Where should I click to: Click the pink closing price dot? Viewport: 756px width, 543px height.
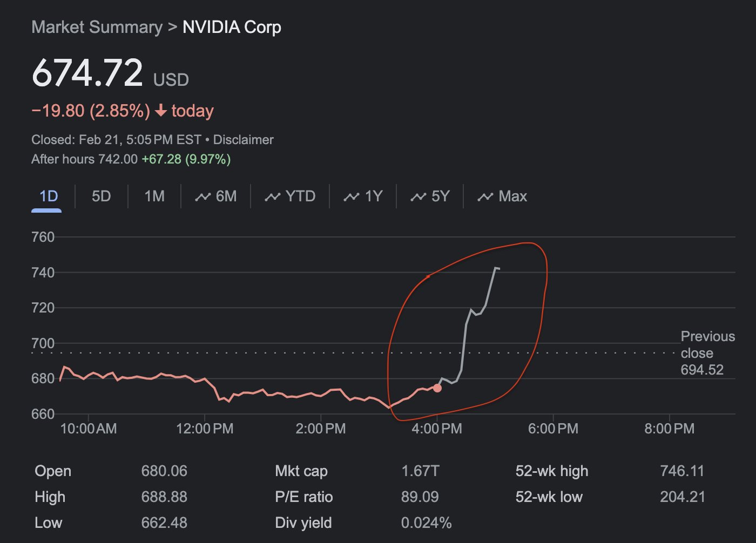[x=437, y=388]
